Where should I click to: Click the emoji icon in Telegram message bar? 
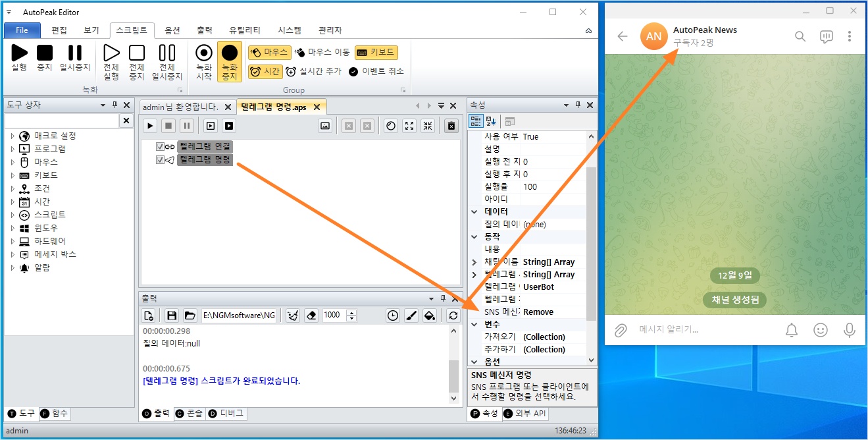(820, 330)
